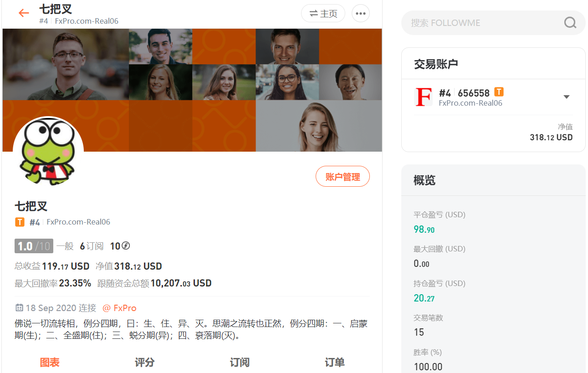Open 账户管理 account management
The height and width of the screenshot is (373, 588).
(343, 177)
